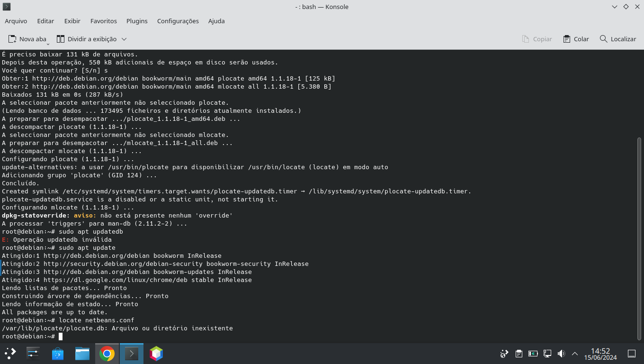Click the security.debian.org URL line
Viewport: 644px width, 364px height.
[x=155, y=264]
